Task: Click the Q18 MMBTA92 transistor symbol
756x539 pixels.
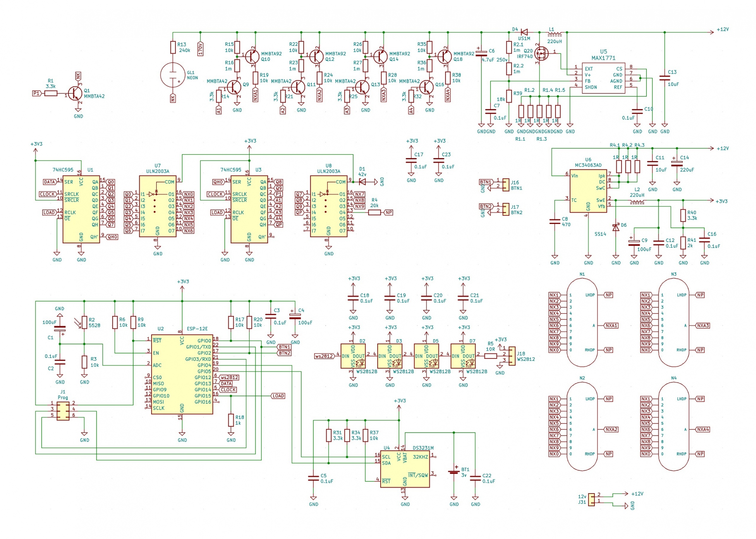Action: [x=444, y=57]
